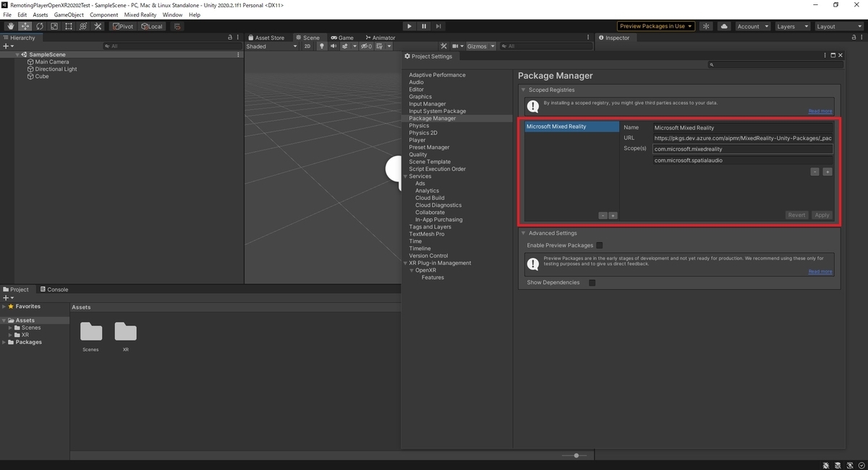868x470 pixels.
Task: Toggle scene audio speaker icon
Action: 333,46
